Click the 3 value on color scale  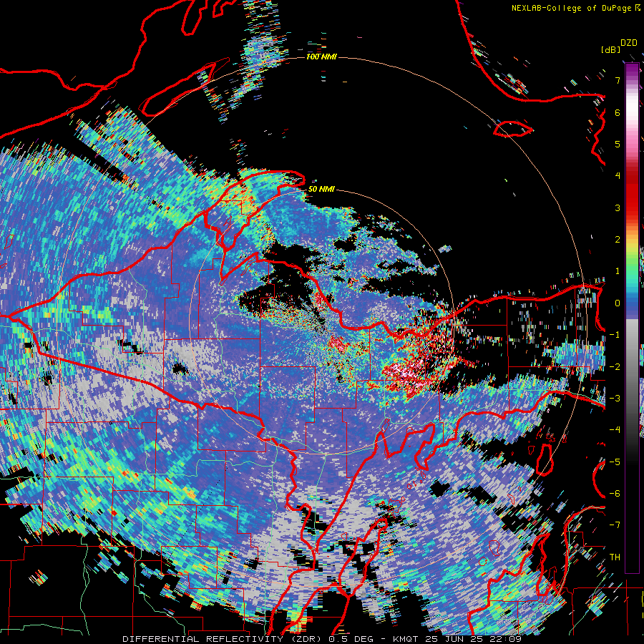[x=618, y=208]
